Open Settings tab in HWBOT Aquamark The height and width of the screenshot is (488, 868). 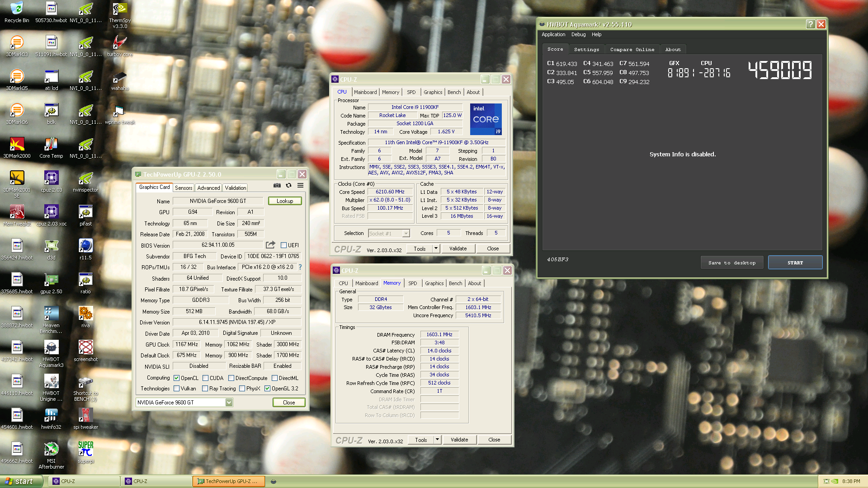(586, 50)
